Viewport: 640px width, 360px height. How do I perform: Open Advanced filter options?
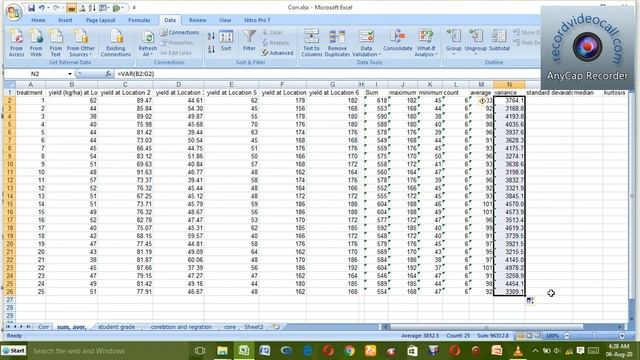[x=278, y=53]
